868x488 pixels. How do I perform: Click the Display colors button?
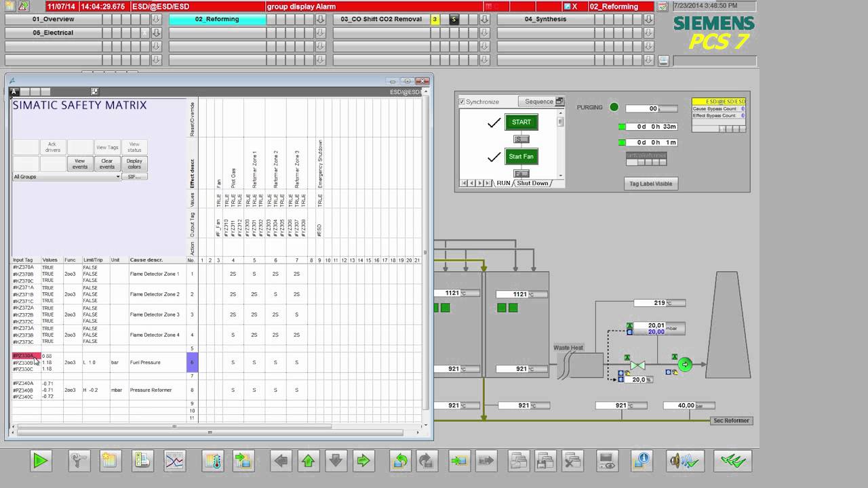pos(134,163)
